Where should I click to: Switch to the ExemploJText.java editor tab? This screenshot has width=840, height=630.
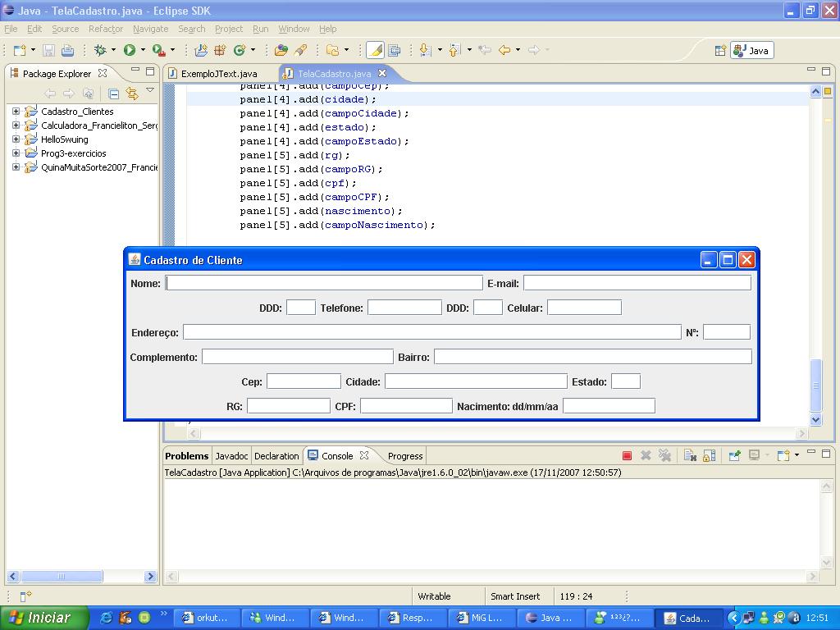click(x=218, y=74)
